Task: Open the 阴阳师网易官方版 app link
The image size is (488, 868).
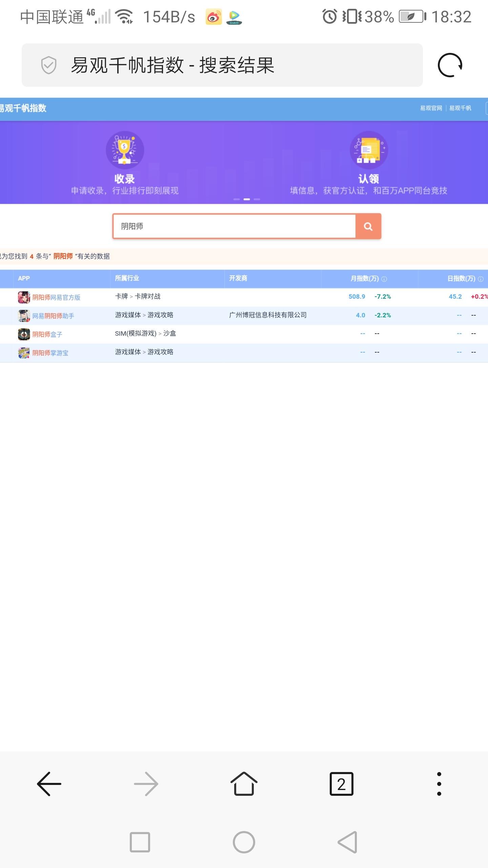Action: [x=56, y=297]
